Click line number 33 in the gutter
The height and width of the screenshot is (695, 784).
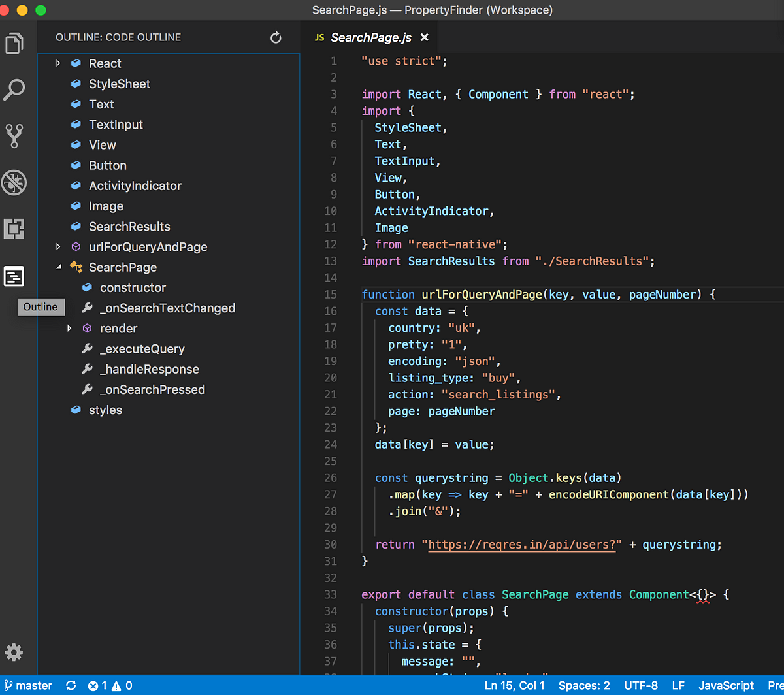(330, 594)
